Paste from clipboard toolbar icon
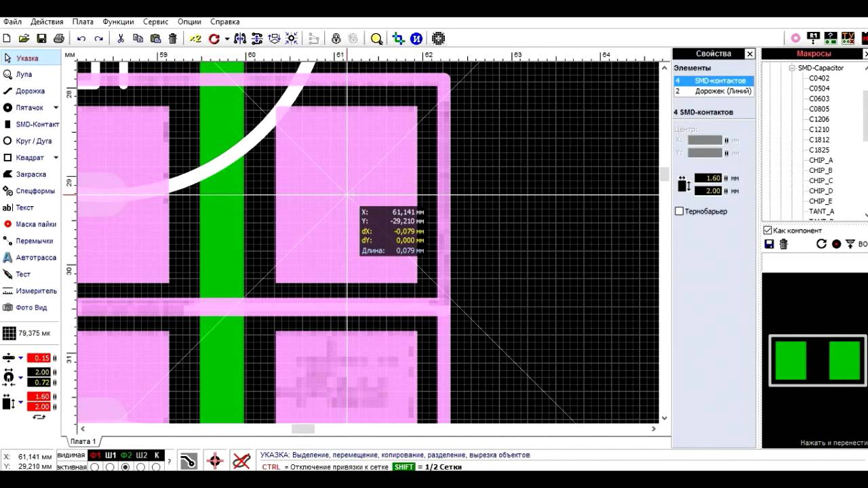This screenshot has height=488, width=868. tap(155, 39)
